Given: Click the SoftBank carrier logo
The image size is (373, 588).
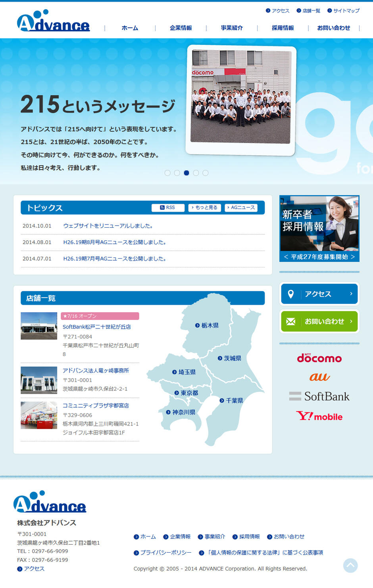Looking at the screenshot, I should 319,396.
